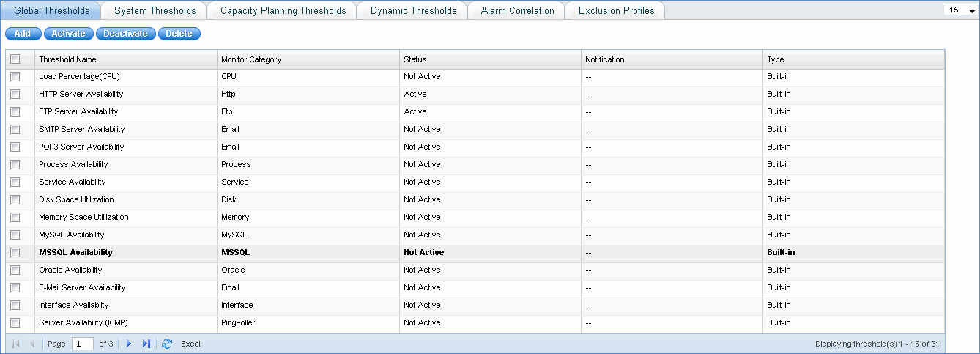980x354 pixels.
Task: Click the refresh icon in pagination bar
Action: click(x=167, y=344)
